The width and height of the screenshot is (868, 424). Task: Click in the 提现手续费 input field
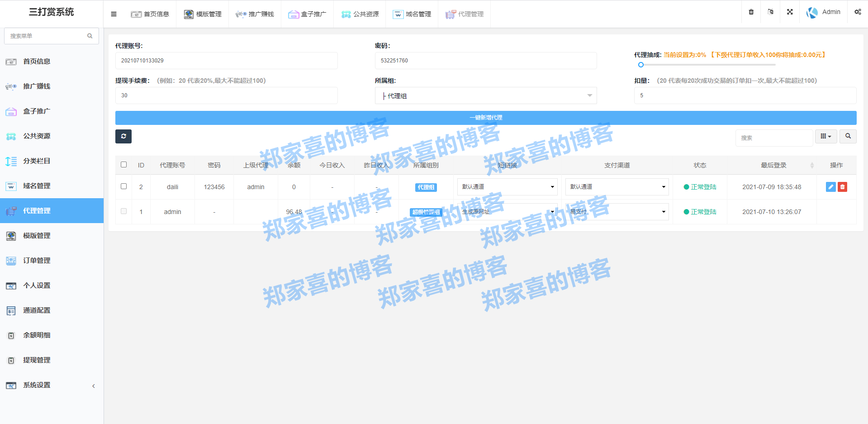click(227, 95)
